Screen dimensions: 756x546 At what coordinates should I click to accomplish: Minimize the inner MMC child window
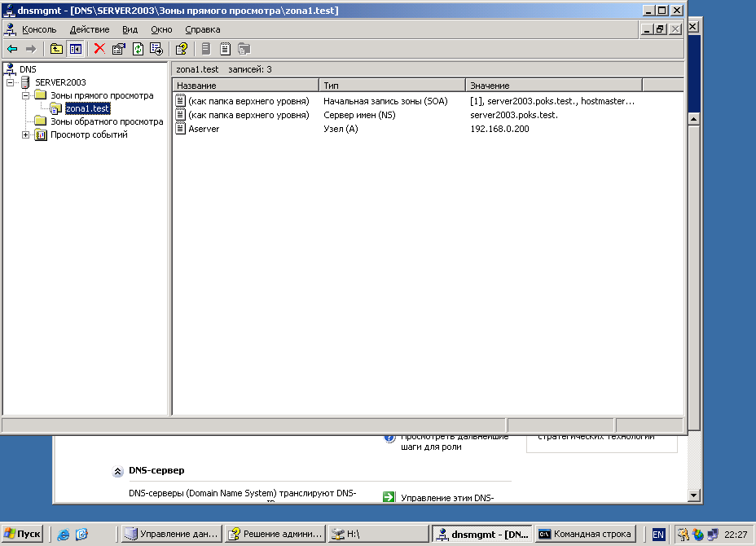647,29
